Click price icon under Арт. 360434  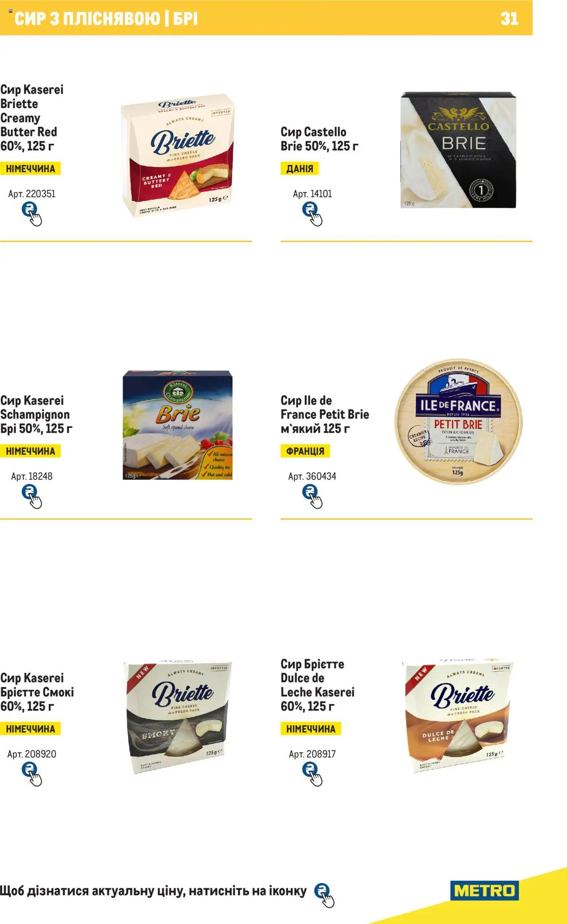tap(312, 497)
